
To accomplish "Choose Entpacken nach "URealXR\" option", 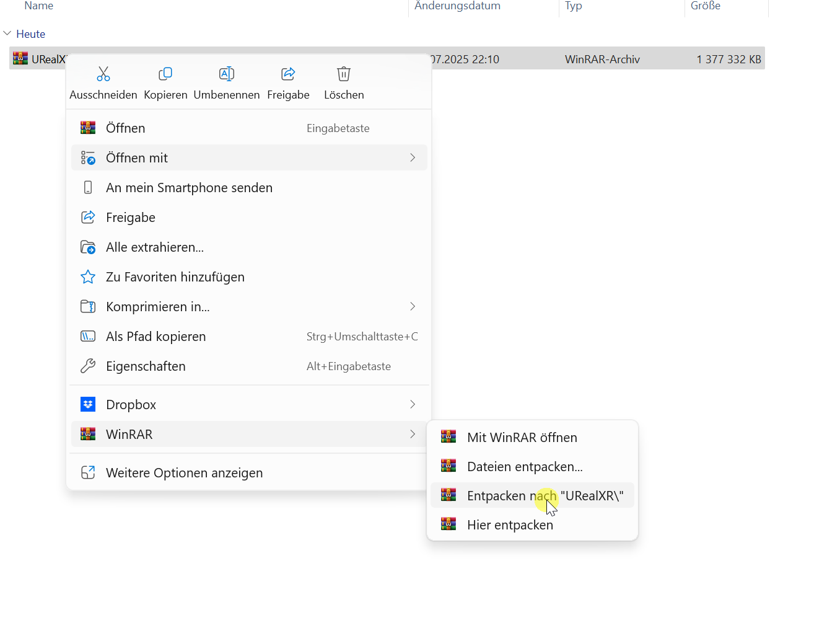I will tap(545, 496).
